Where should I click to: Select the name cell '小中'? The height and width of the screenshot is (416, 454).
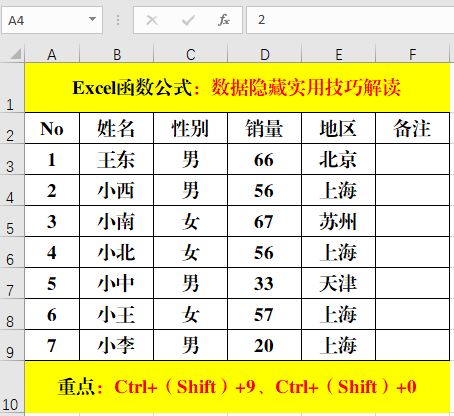pyautogui.click(x=116, y=283)
